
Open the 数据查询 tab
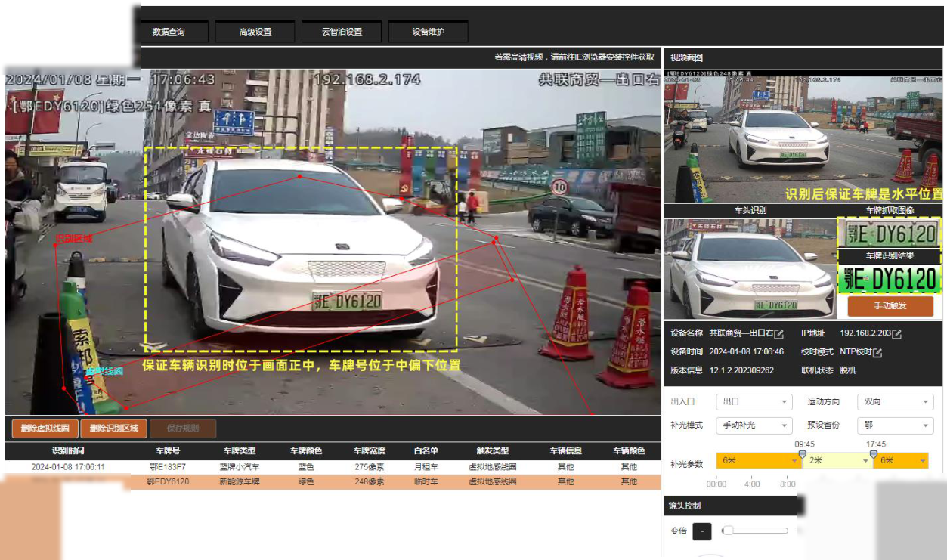click(169, 32)
